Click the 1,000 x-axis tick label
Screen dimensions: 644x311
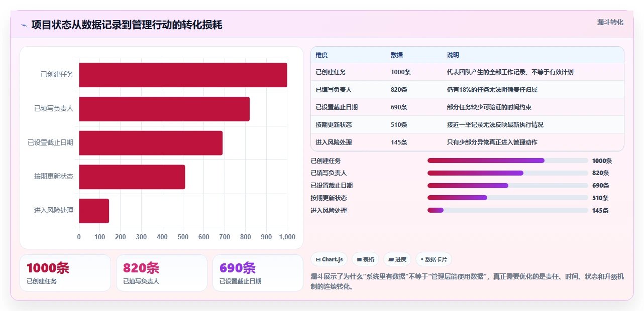pos(287,237)
